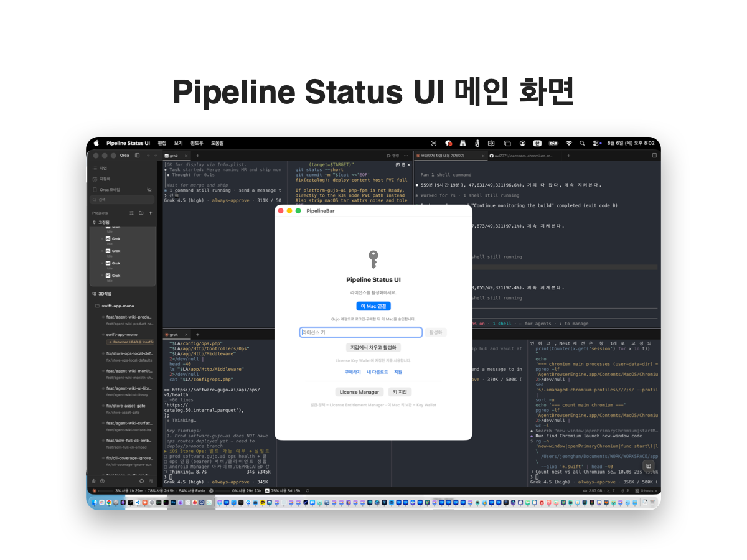Screen dimensions: 747x560
Task: Expand the swift-app-mono folder in the project list
Action: click(115, 306)
